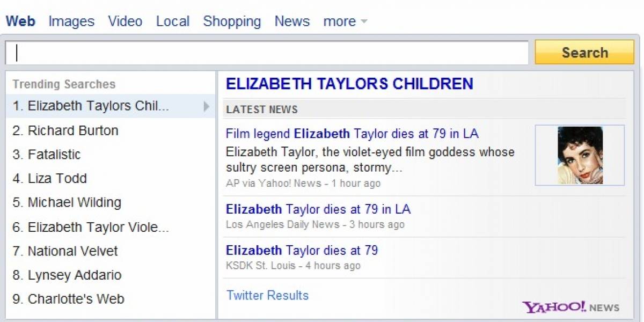Open Los Angeles Daily News headline link
Viewport: 644px width, 322px height.
pyautogui.click(x=318, y=209)
